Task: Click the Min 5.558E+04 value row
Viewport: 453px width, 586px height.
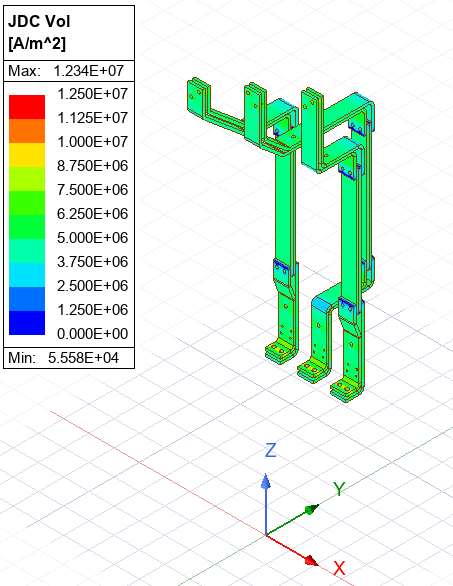Action: click(x=69, y=358)
